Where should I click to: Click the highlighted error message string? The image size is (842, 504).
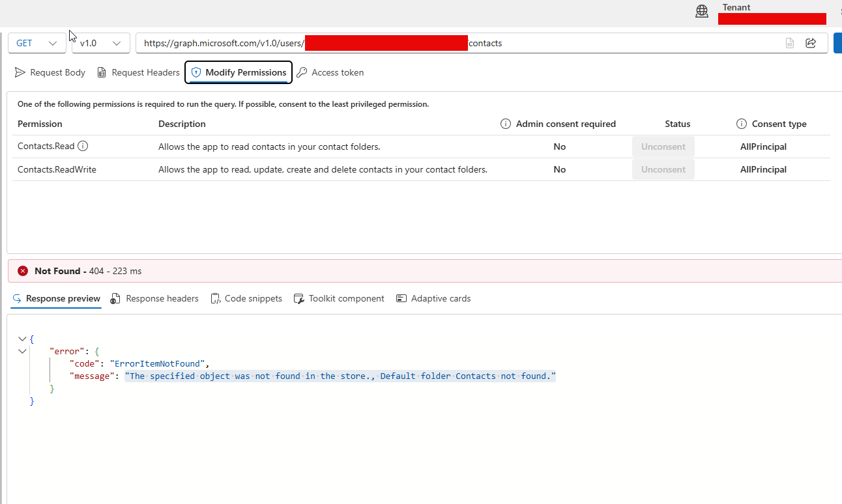(340, 376)
